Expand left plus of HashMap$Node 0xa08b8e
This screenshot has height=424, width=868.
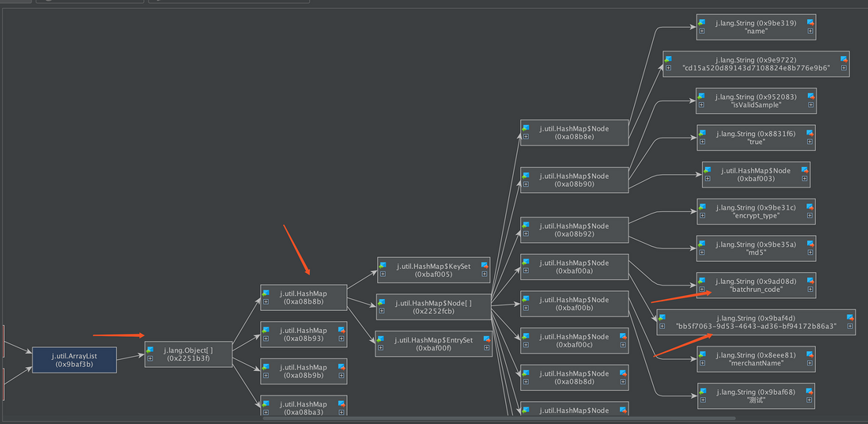click(x=526, y=137)
